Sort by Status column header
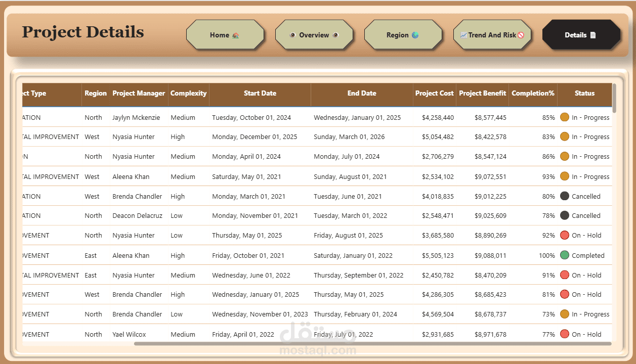Screen dimensions: 636x364 pyautogui.click(x=584, y=93)
